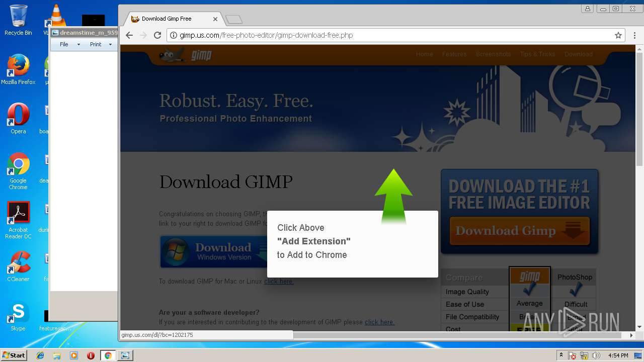Image resolution: width=644 pixels, height=362 pixels.
Task: Launch Google Chrome desktop shortcut
Action: 18,171
